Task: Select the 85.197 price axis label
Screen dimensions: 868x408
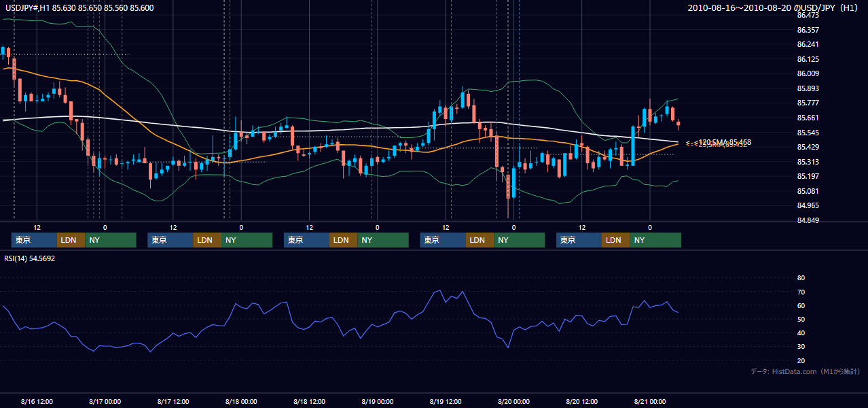Action: tap(808, 176)
